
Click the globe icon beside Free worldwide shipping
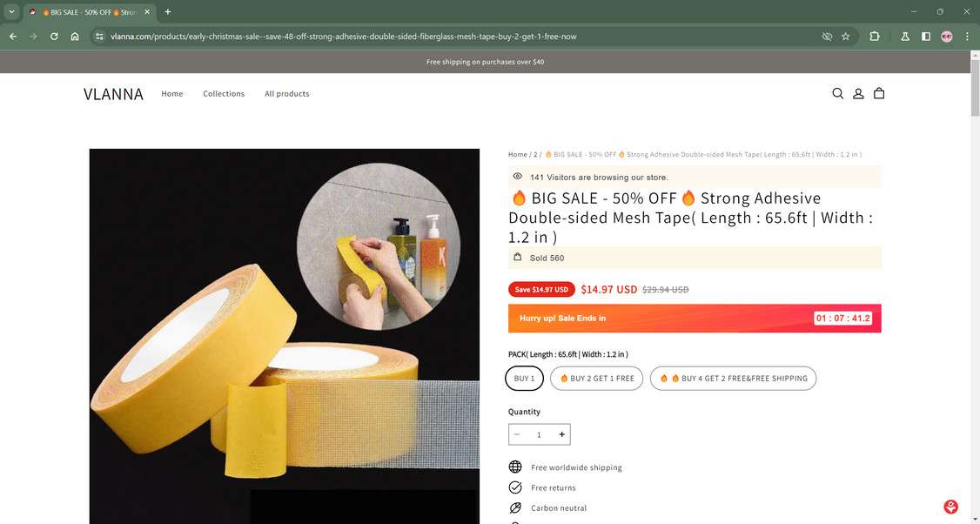(515, 467)
